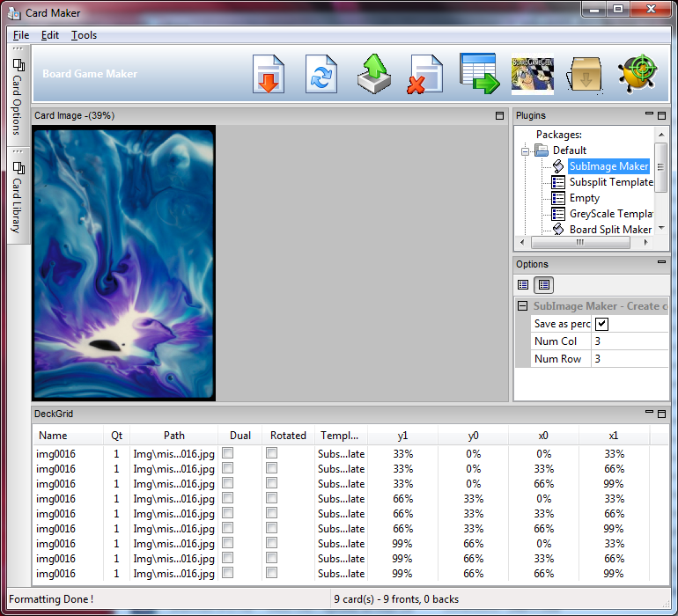Check Rotated box in row with y1 33%, x1 66%
Screen dimensions: 678x616
(x=271, y=468)
